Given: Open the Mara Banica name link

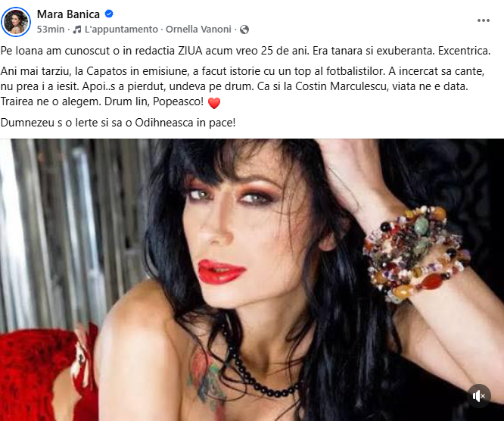Looking at the screenshot, I should tap(68, 14).
